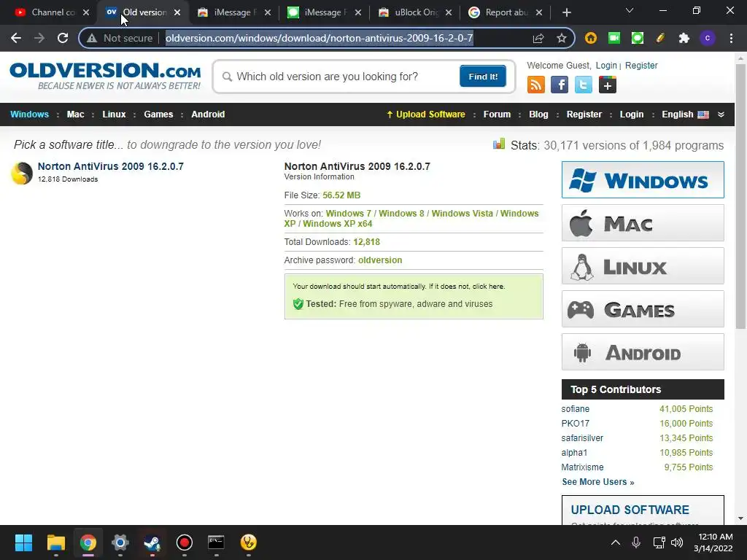Click the red record app in taskbar
This screenshot has height=560, width=747.
[185, 542]
